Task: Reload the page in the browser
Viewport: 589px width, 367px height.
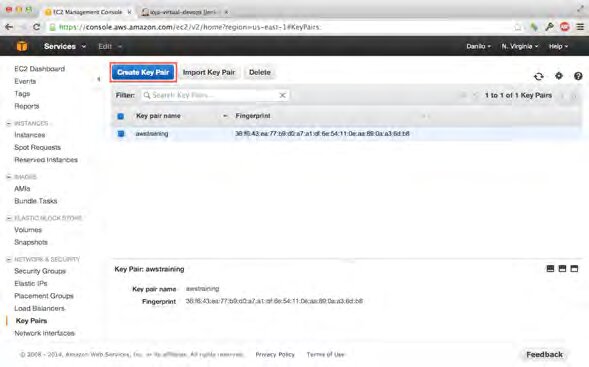Action: pyautogui.click(x=36, y=27)
